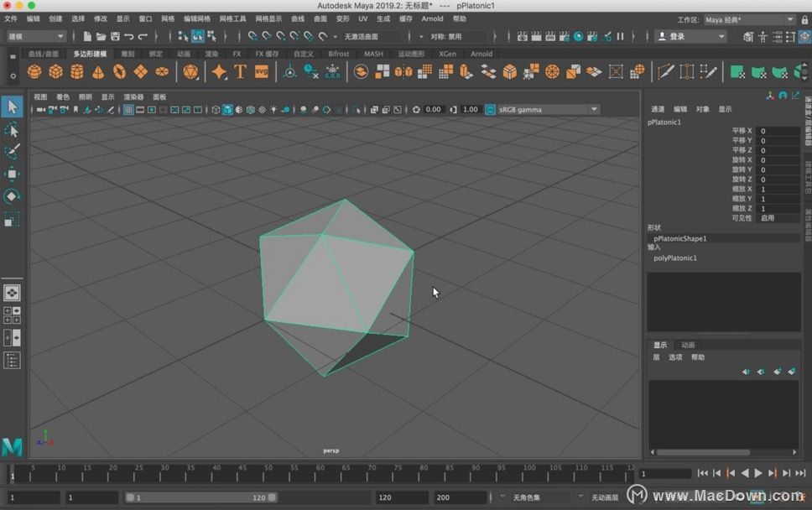Select the polygon Type text tool
Viewport: 812px width, 510px height.
240,71
